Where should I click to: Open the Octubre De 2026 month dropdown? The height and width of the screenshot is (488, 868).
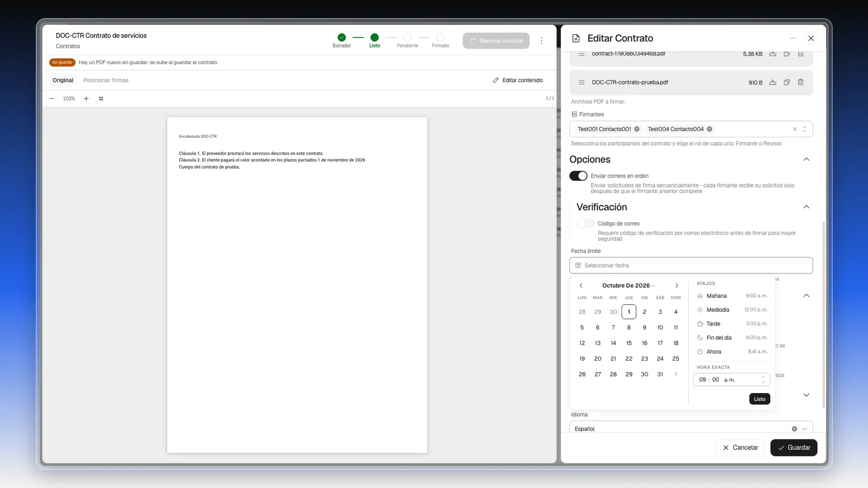point(629,286)
